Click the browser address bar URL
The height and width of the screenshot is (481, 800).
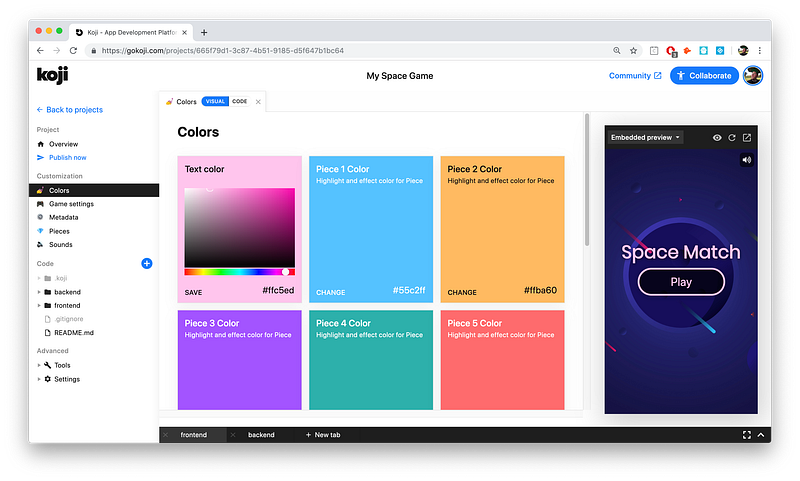pyautogui.click(x=222, y=50)
